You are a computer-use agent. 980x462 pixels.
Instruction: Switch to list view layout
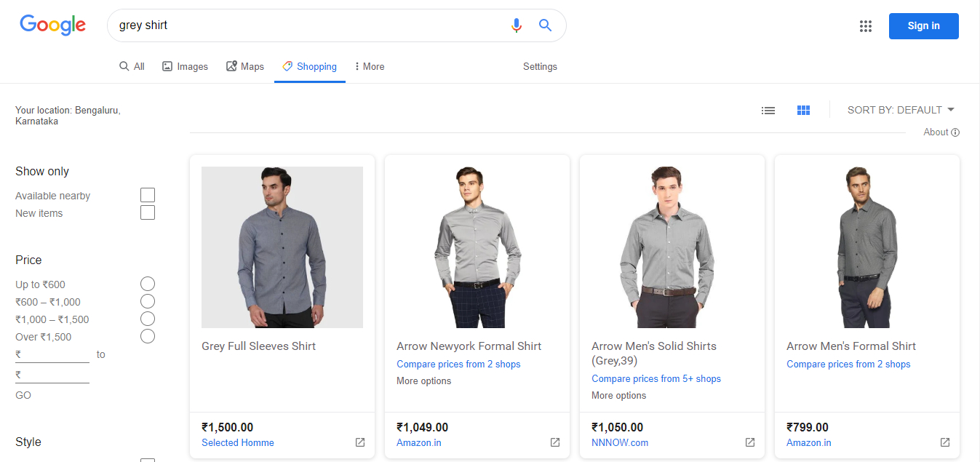[768, 111]
